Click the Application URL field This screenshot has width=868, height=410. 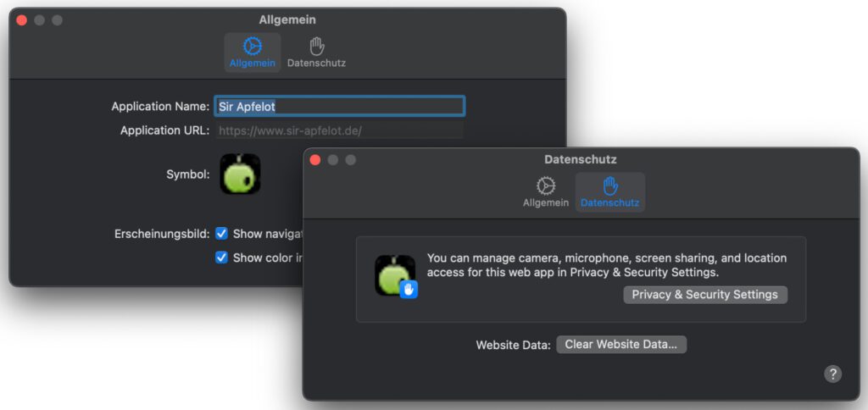coord(339,130)
